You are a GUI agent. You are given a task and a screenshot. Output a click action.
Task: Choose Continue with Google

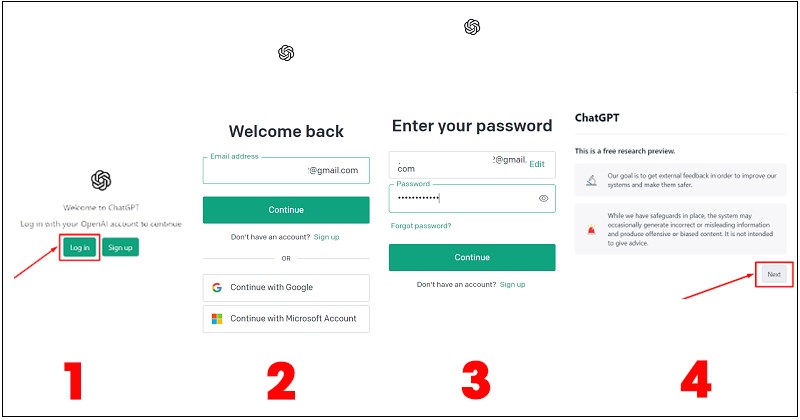pos(286,288)
